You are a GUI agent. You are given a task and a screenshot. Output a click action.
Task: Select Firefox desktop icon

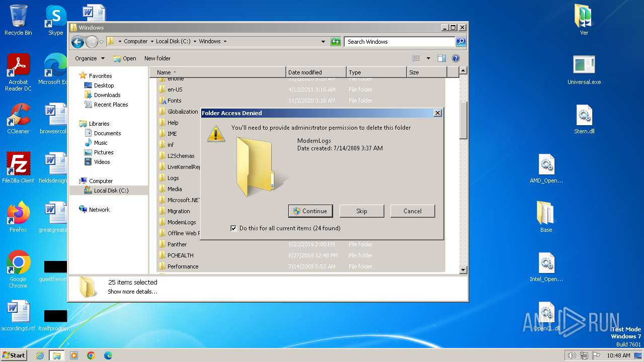coord(18,217)
